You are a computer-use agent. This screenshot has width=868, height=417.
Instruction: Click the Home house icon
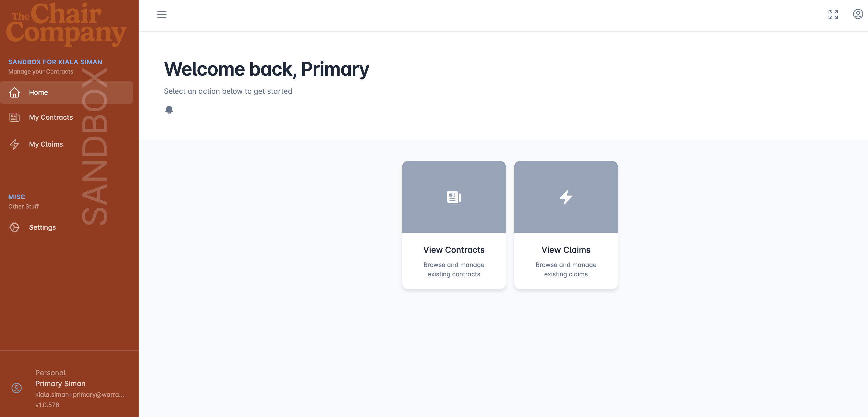tap(15, 92)
